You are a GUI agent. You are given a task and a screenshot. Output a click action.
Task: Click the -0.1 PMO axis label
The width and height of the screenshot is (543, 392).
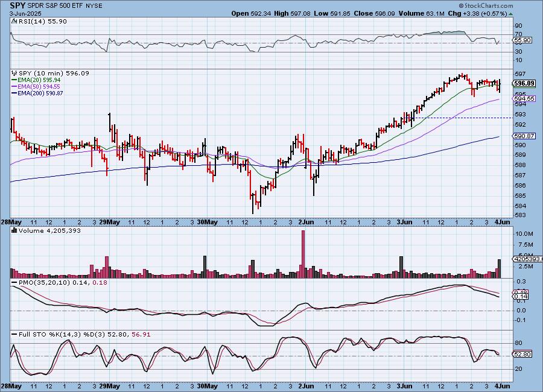tap(520, 320)
